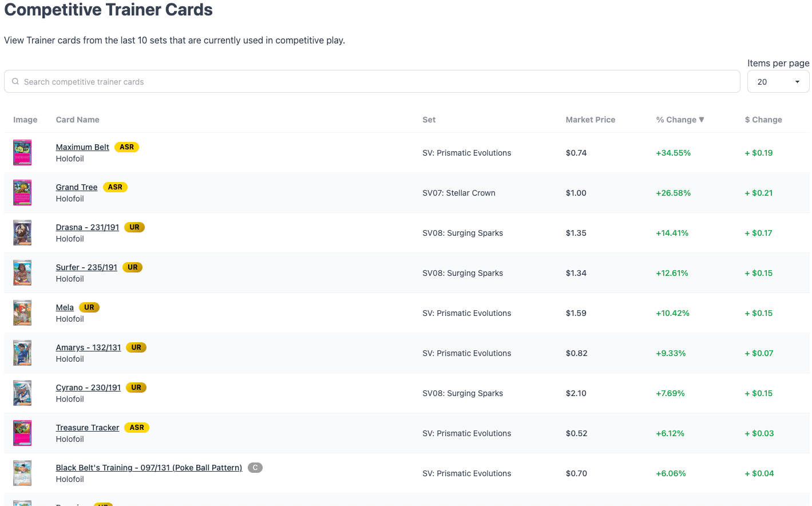The width and height of the screenshot is (812, 506).
Task: Sort the table by Market Price
Action: [590, 120]
